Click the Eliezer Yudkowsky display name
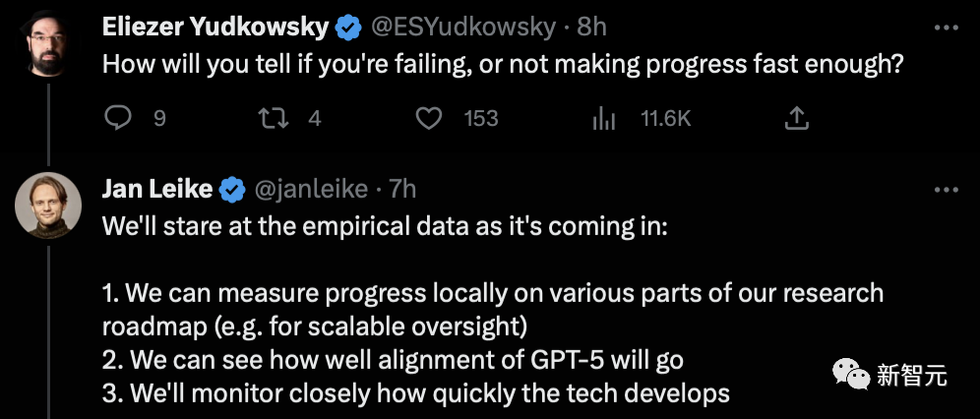This screenshot has height=419, width=980. tap(215, 28)
